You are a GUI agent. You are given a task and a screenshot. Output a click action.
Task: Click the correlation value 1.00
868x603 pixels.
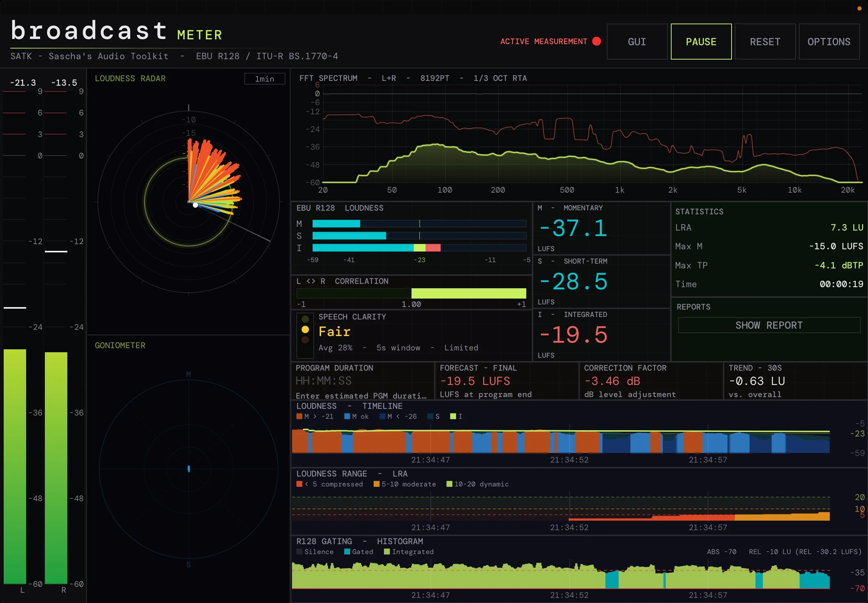pos(411,304)
